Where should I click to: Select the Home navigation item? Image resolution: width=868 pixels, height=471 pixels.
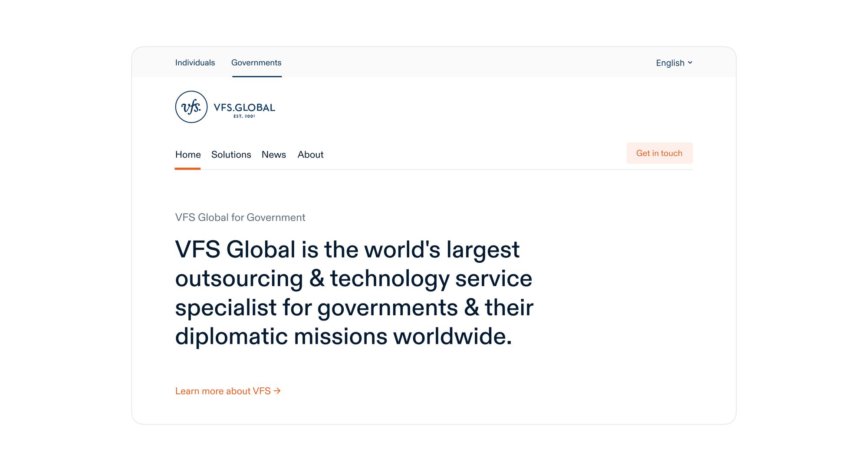[x=187, y=154]
